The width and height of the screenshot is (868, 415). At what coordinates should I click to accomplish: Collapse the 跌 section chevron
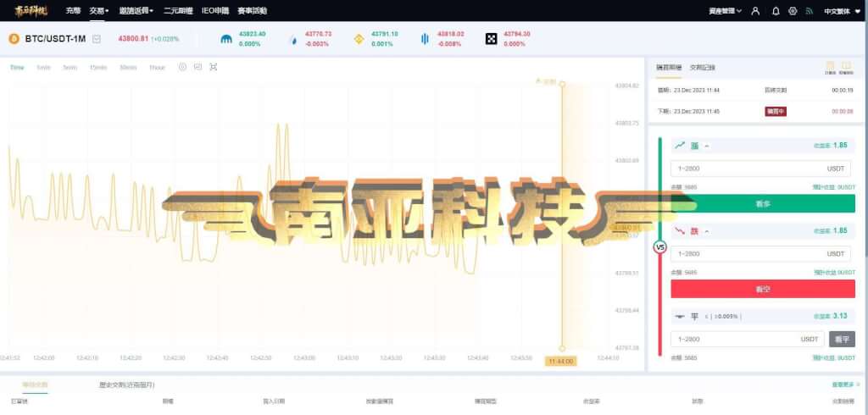[x=707, y=231]
